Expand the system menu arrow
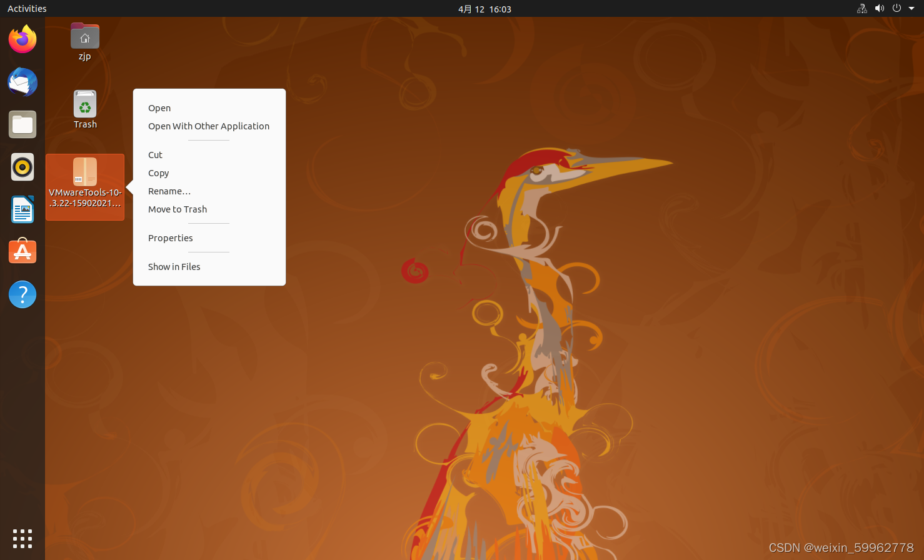This screenshot has width=924, height=560. coord(911,9)
